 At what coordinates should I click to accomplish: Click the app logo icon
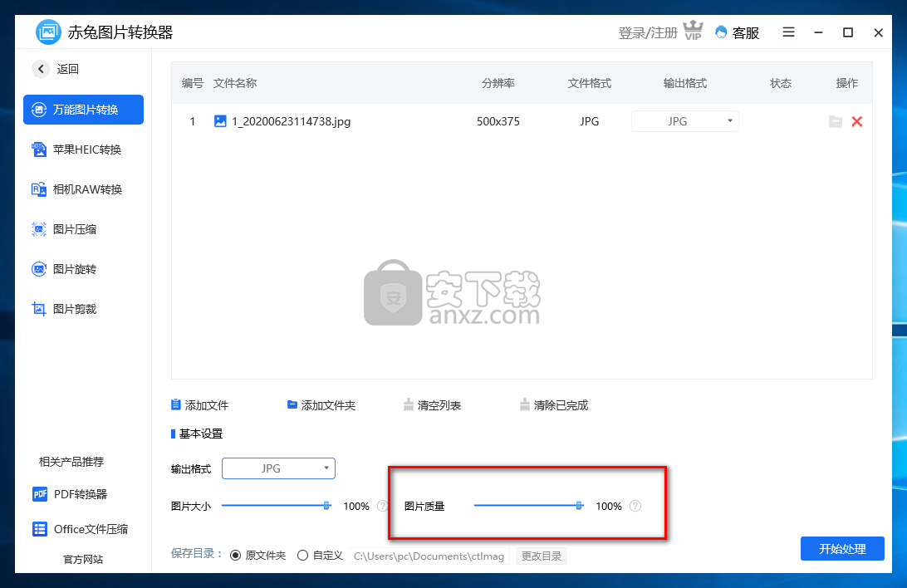click(48, 32)
